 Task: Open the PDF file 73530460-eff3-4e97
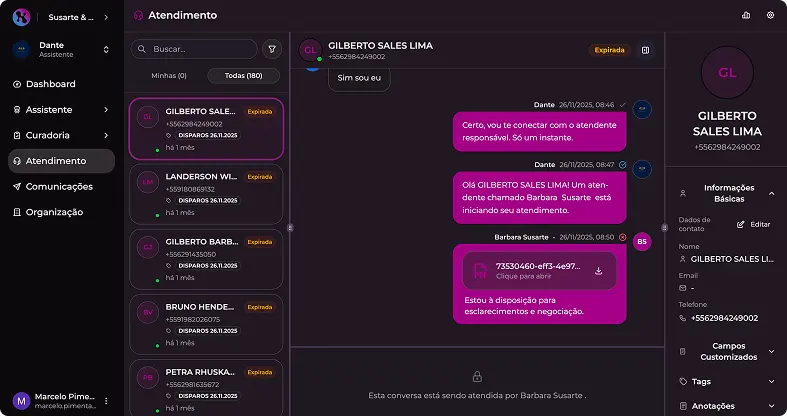pos(540,271)
